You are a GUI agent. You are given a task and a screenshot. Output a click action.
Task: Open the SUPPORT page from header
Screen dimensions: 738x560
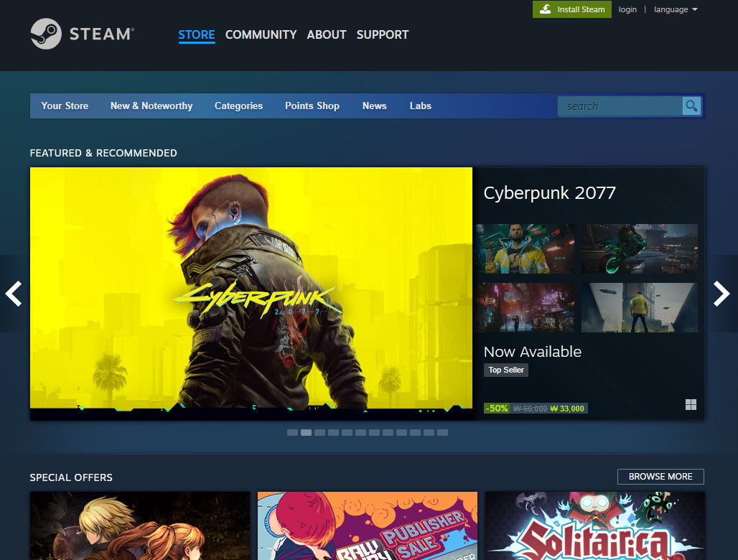(382, 34)
